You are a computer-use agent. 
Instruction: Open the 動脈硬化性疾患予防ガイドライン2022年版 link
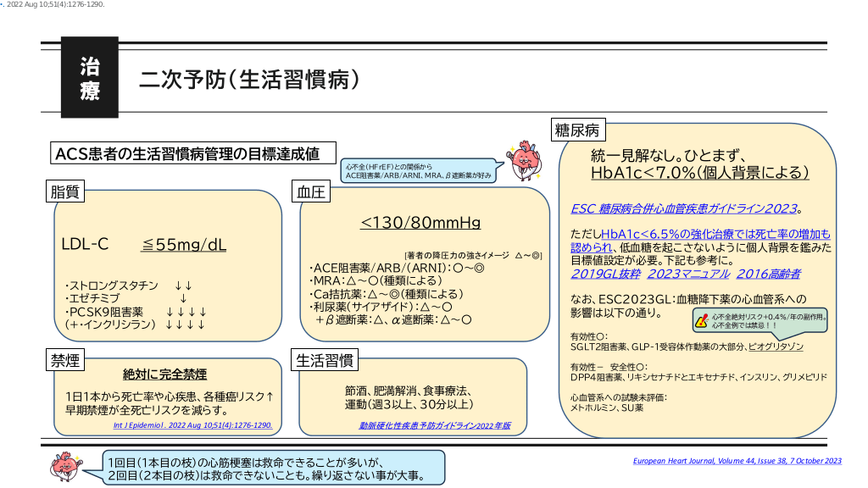(x=435, y=426)
